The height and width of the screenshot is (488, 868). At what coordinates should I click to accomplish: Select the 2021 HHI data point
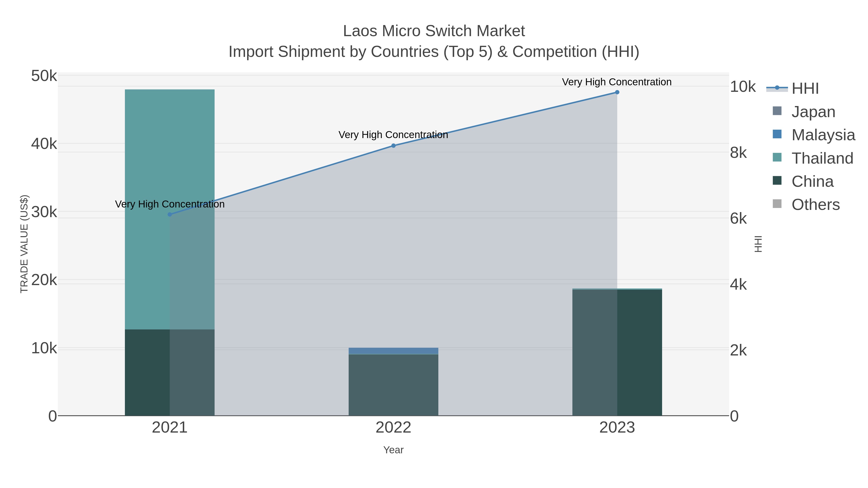click(170, 214)
